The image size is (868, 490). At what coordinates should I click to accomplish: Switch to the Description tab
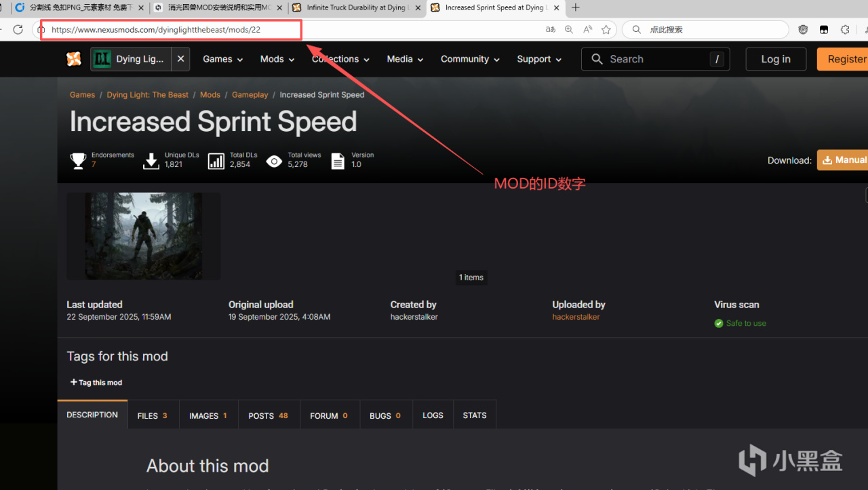click(x=92, y=415)
